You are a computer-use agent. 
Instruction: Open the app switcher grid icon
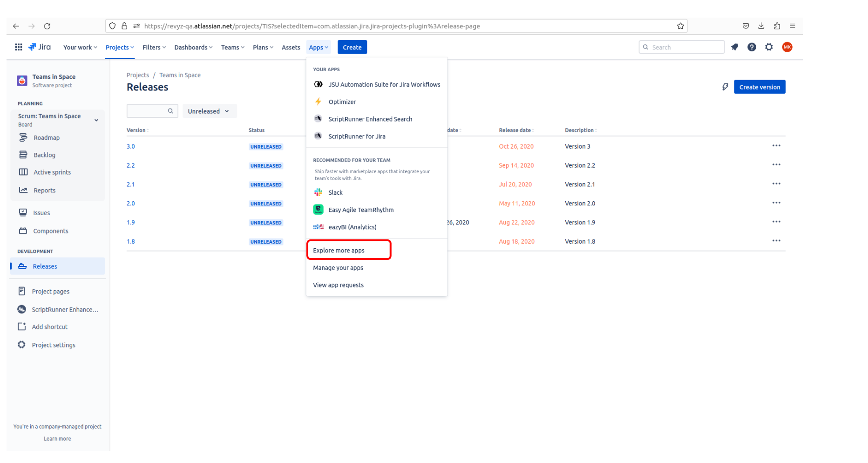pyautogui.click(x=19, y=47)
